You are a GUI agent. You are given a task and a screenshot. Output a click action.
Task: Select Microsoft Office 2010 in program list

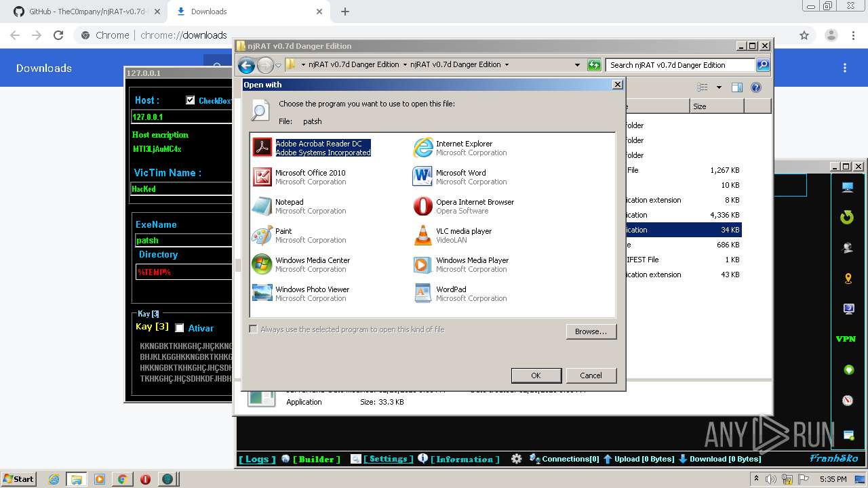(x=300, y=177)
